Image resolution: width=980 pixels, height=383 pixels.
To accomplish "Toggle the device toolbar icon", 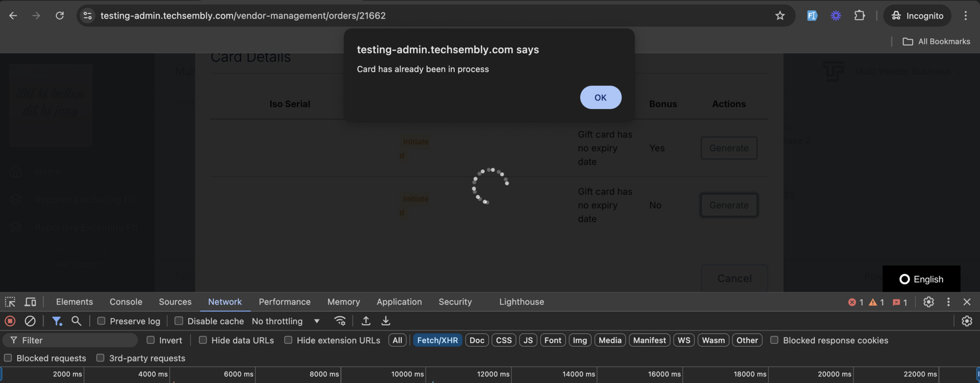I will click(x=30, y=302).
